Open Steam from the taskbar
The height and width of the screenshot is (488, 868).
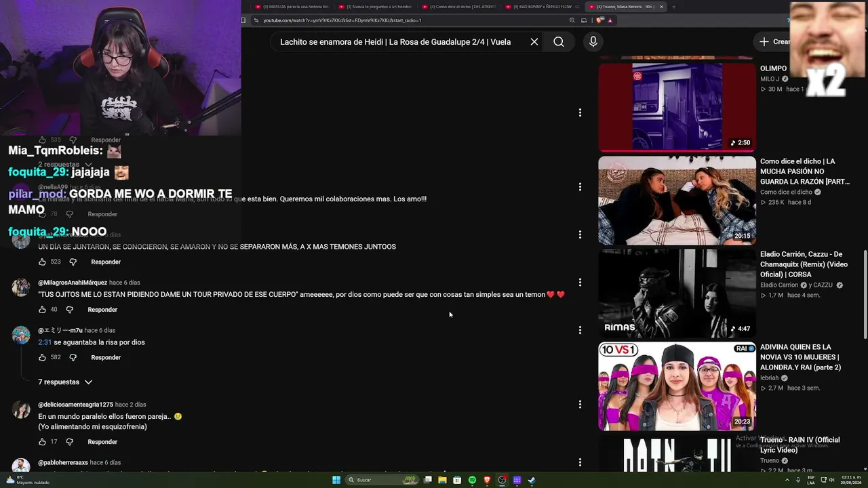pyautogui.click(x=532, y=480)
